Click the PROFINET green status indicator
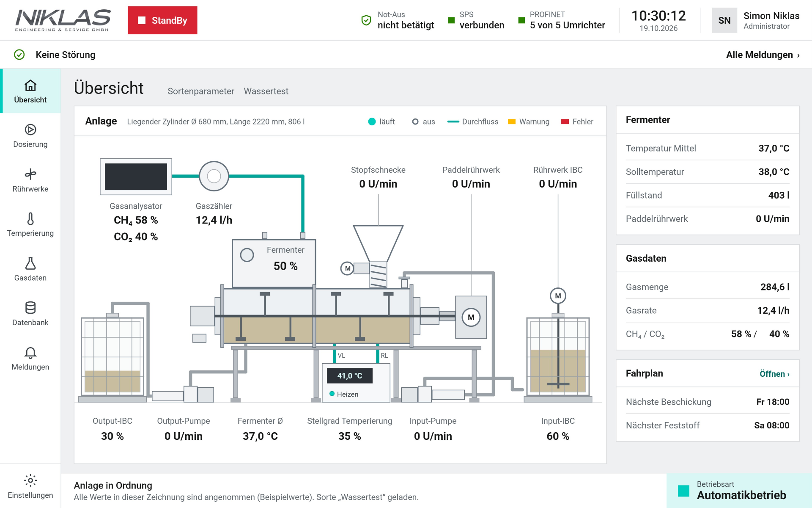This screenshot has height=508, width=812. coord(521,20)
